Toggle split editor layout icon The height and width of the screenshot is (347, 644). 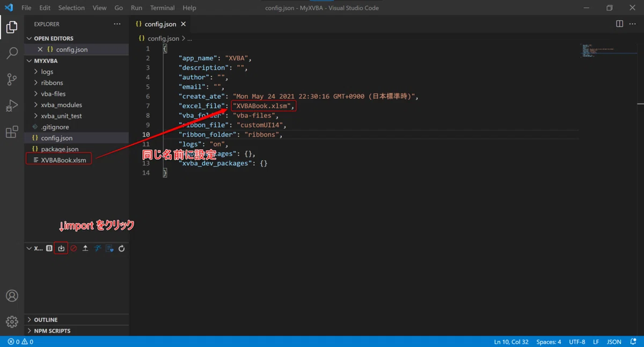point(619,24)
